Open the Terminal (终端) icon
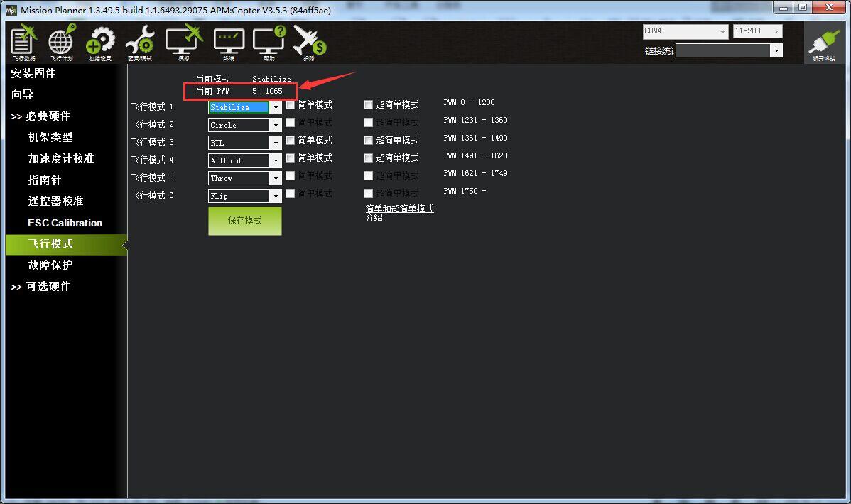The height and width of the screenshot is (504, 851). [x=229, y=43]
